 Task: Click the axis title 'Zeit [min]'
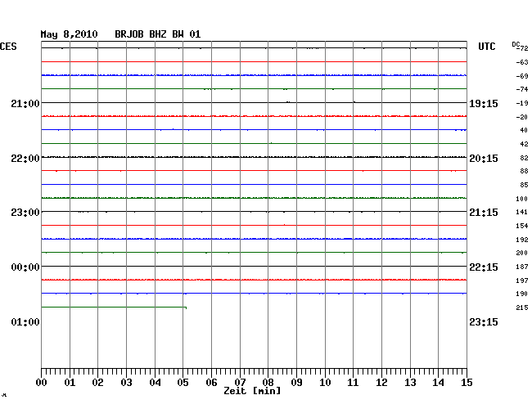(x=252, y=391)
